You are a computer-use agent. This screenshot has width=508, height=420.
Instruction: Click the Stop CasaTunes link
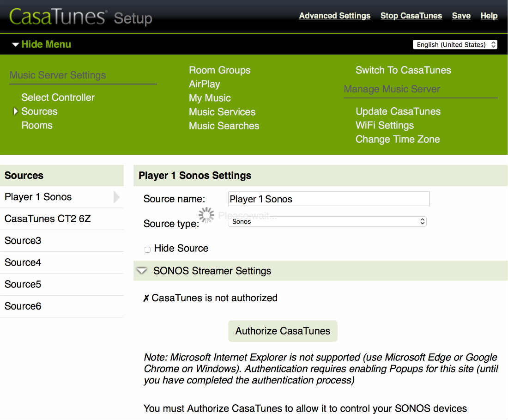click(x=411, y=16)
